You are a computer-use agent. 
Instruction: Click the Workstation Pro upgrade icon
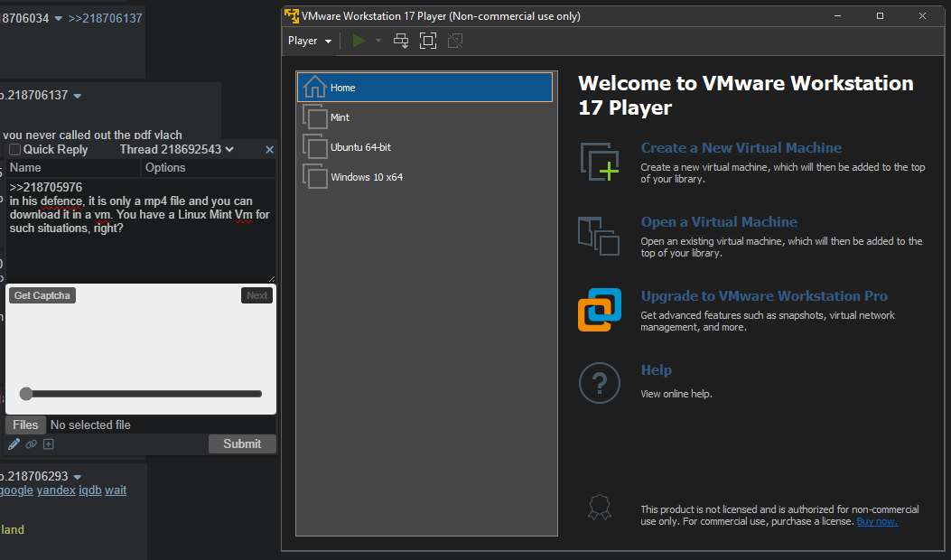pyautogui.click(x=599, y=310)
